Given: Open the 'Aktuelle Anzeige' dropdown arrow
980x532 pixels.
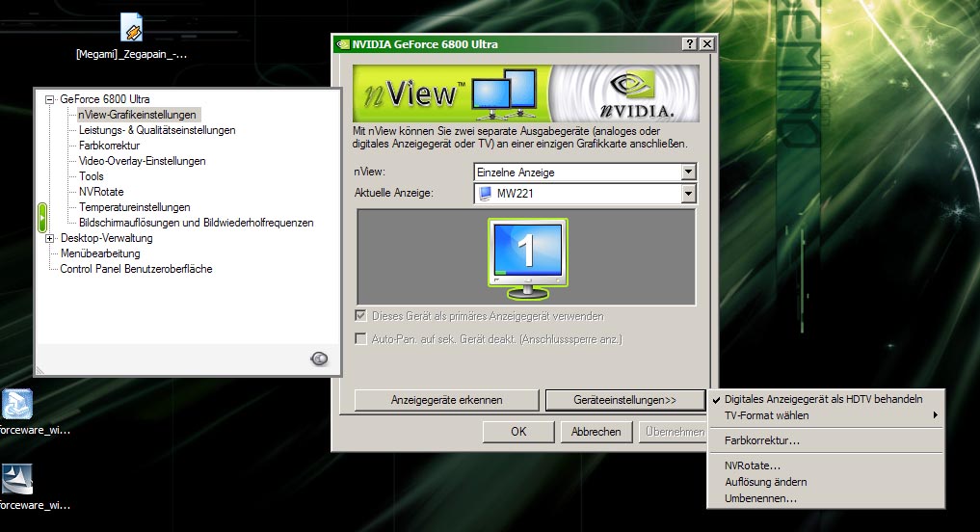Looking at the screenshot, I should [x=688, y=194].
